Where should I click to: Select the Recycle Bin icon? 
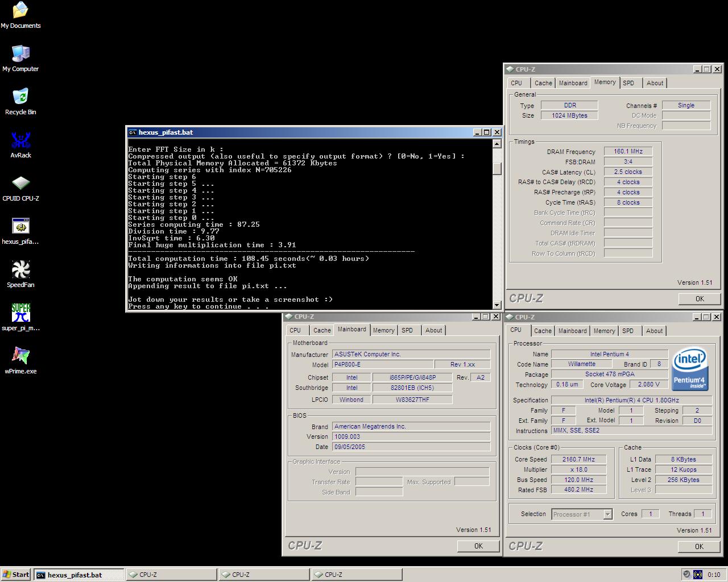tap(20, 102)
